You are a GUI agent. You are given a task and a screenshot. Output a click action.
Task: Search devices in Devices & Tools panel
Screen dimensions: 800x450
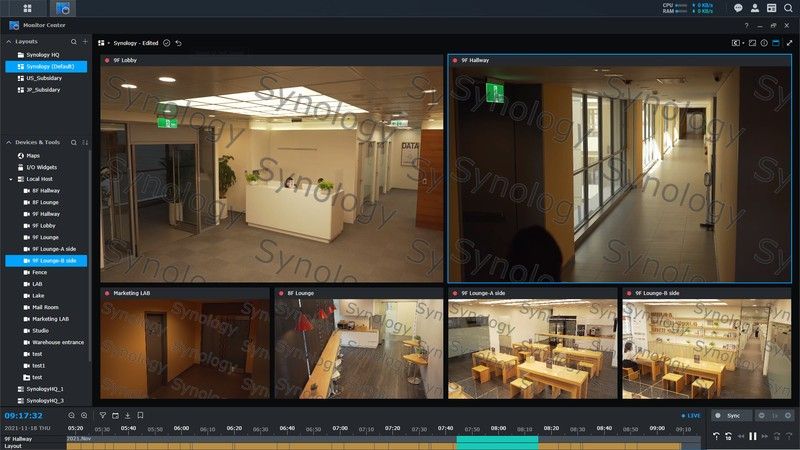[x=73, y=142]
